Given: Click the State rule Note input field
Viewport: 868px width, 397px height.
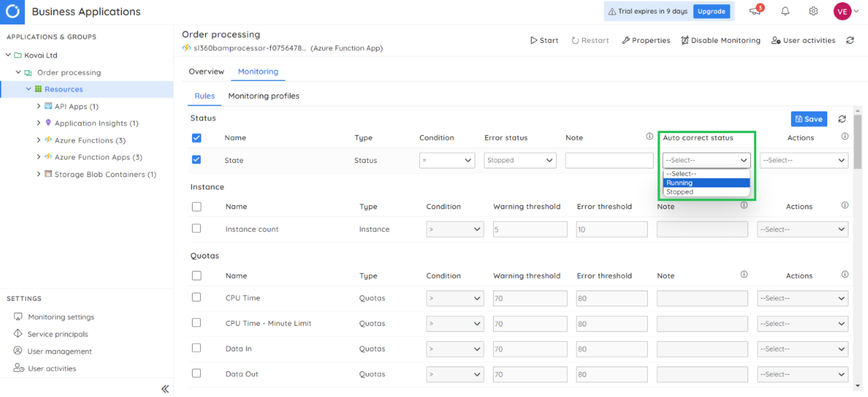Looking at the screenshot, I should [x=609, y=160].
